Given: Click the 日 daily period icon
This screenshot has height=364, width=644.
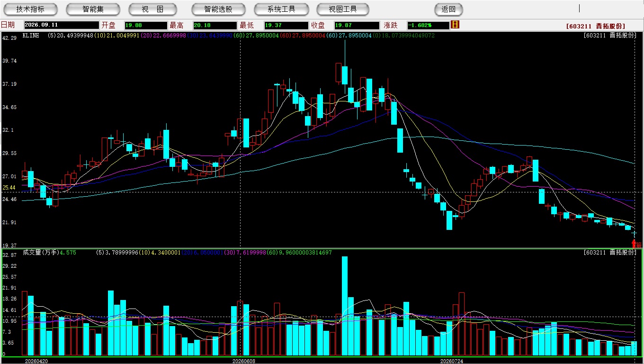Looking at the screenshot, I should click(455, 25).
